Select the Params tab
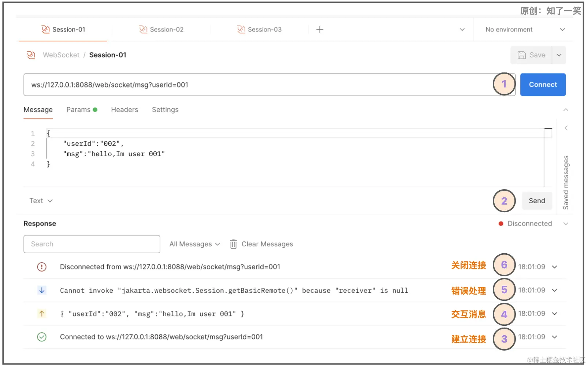 (82, 110)
